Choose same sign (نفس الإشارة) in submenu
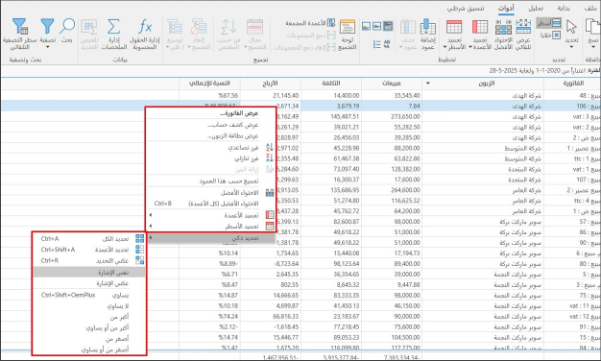The width and height of the screenshot is (601, 361). (x=89, y=272)
